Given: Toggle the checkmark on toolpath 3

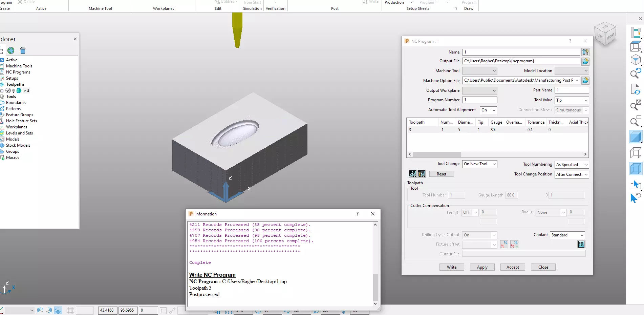Looking at the screenshot, I should click(x=8, y=90).
